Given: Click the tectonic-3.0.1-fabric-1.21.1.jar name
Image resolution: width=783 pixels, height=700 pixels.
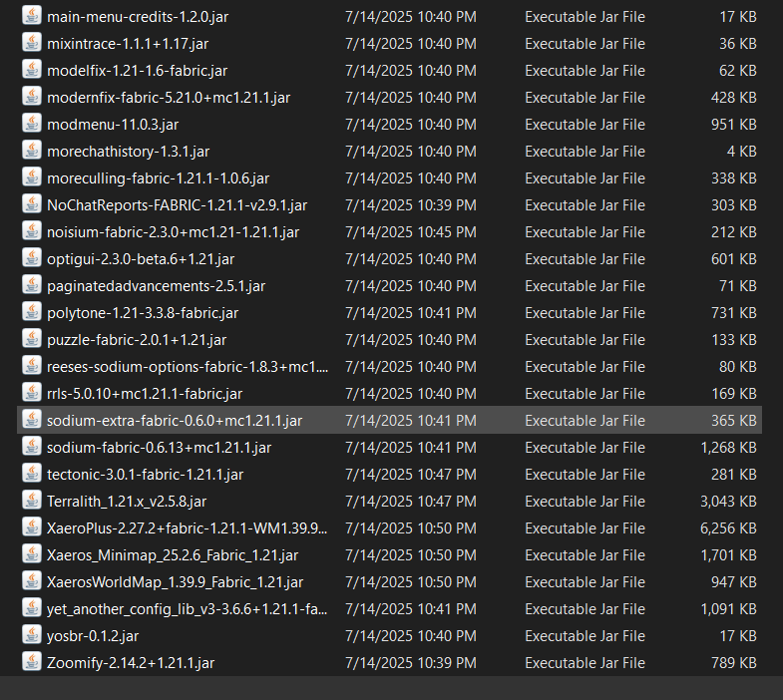Looking at the screenshot, I should coord(145,476).
